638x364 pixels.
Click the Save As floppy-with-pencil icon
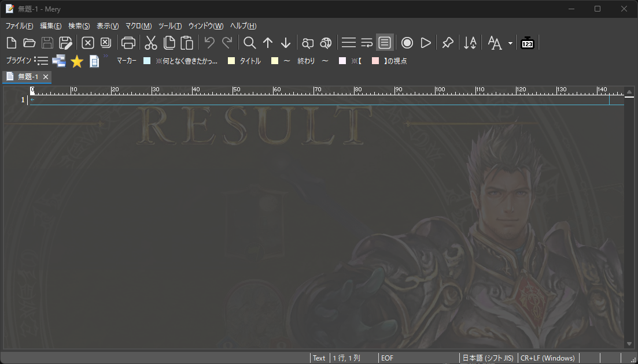(65, 43)
